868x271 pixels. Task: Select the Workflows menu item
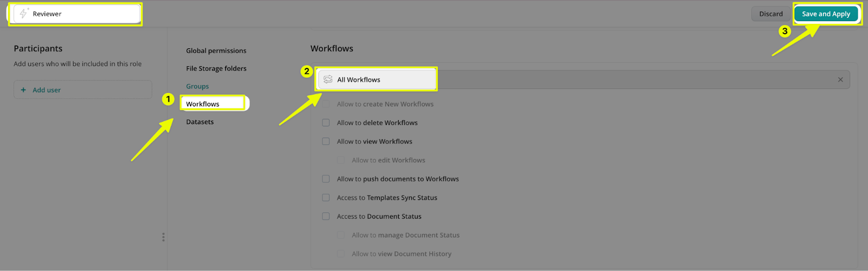[203, 104]
